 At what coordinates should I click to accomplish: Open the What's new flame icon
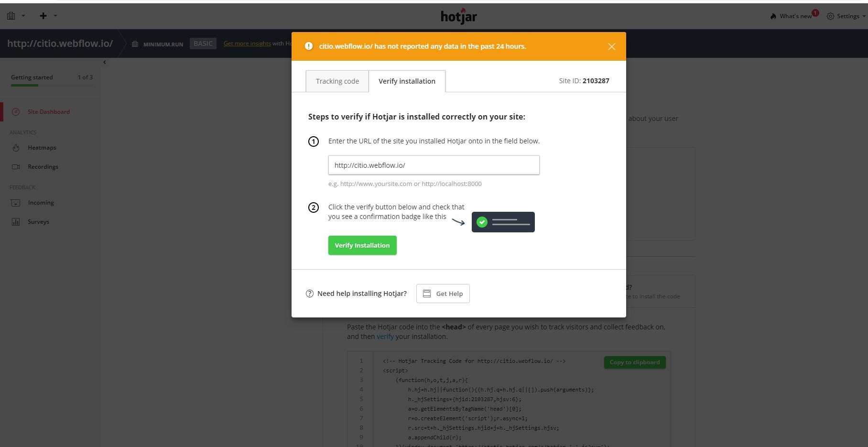click(x=773, y=16)
